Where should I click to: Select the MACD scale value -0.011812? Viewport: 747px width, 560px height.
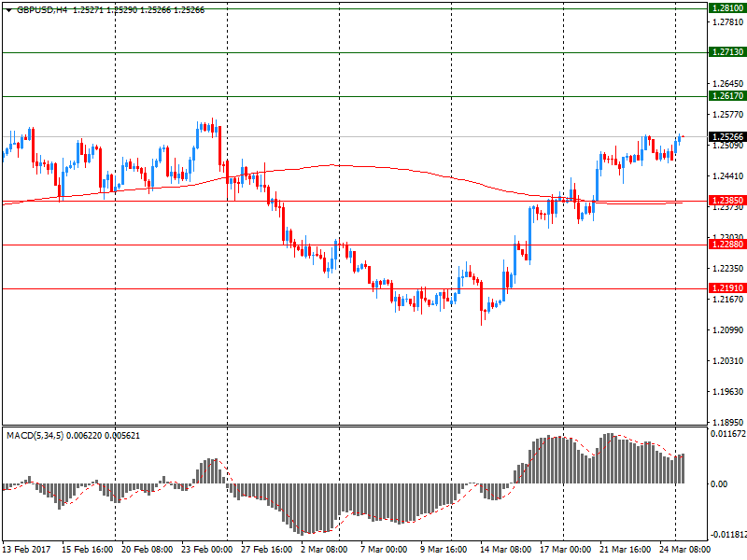[x=728, y=534]
